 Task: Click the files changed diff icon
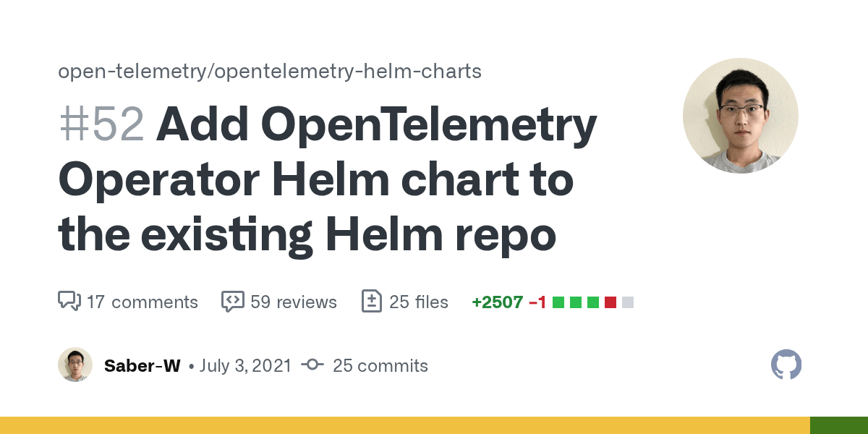[x=371, y=302]
